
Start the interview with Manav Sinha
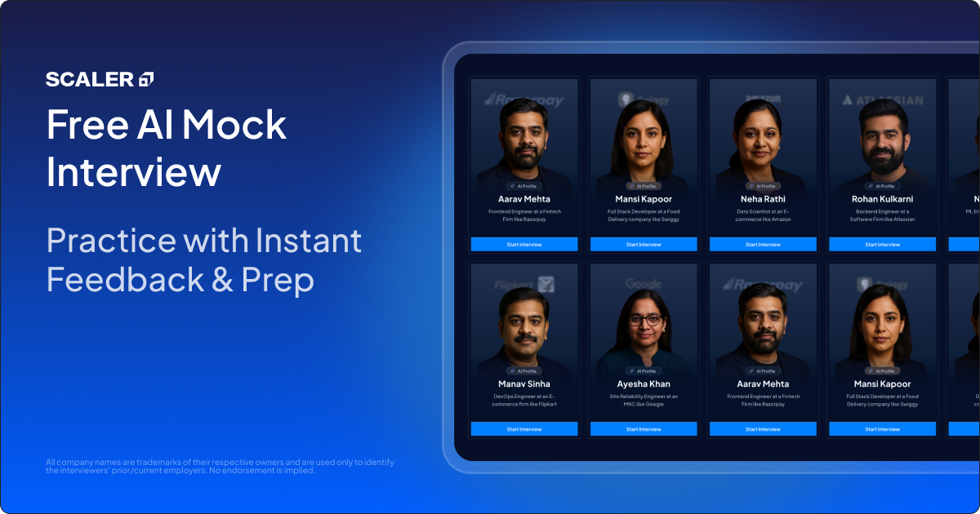(x=523, y=428)
